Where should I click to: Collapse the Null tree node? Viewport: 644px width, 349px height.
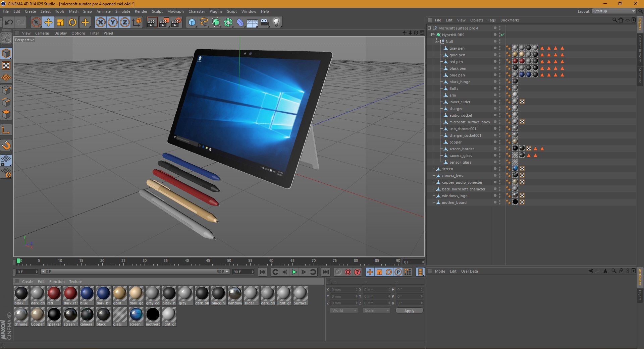[x=436, y=41]
